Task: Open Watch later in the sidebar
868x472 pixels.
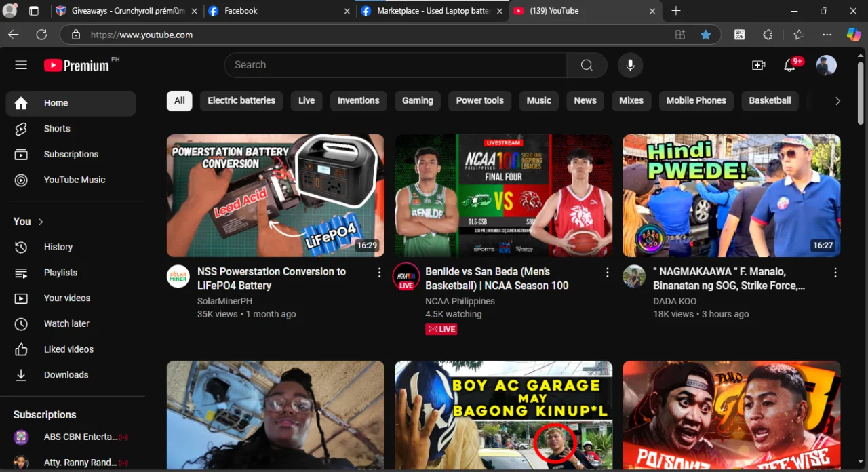Action: (x=71, y=323)
